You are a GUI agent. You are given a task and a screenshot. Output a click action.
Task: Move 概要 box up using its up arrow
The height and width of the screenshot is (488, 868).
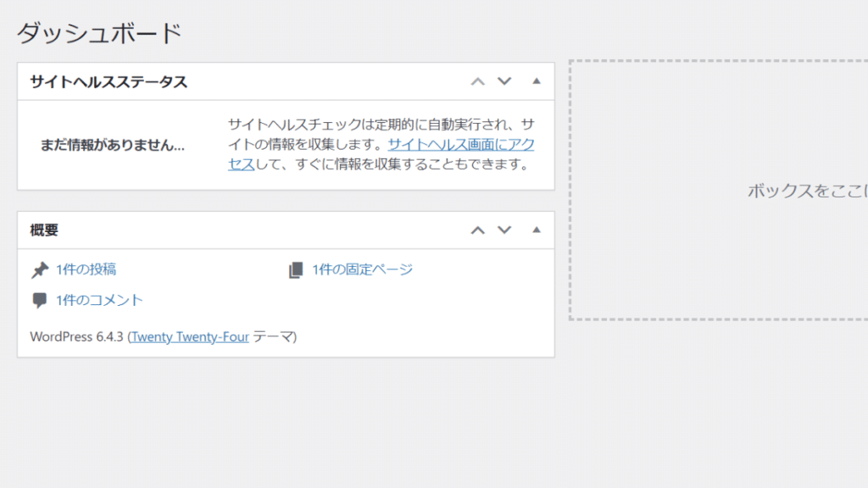477,230
